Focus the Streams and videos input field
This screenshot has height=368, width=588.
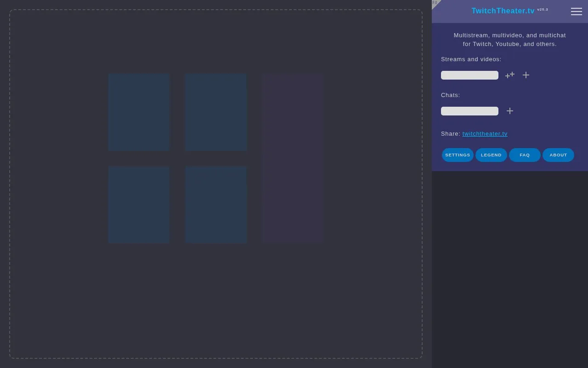coord(469,75)
